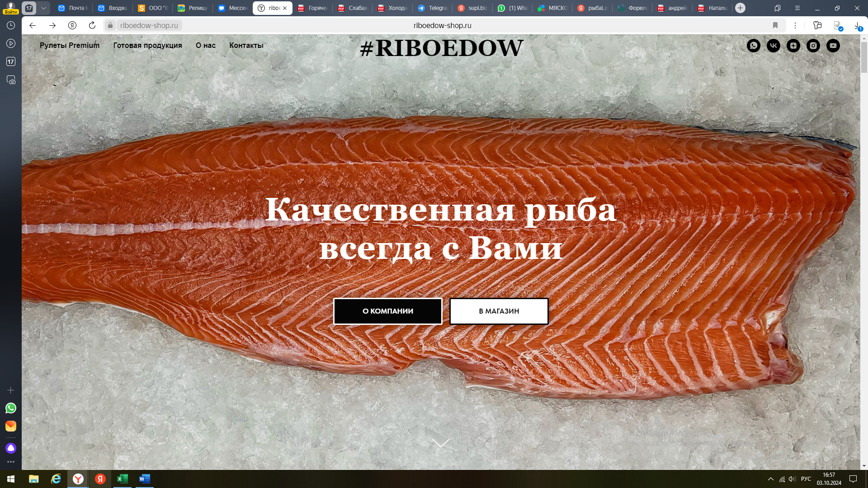
Task: Open the Рулеты Premium menu item
Action: (70, 45)
